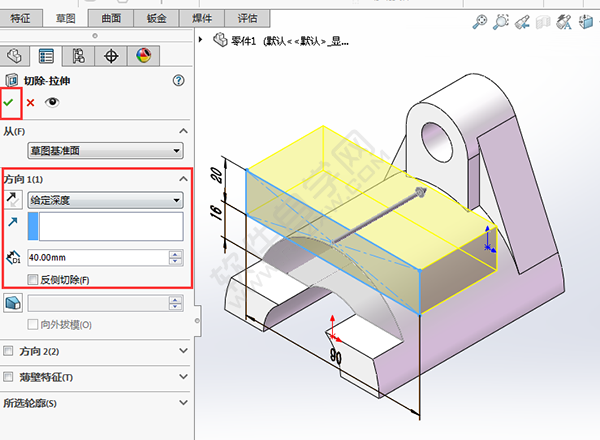Click the panel splitter pin at top
Image resolution: width=600 pixels, height=440 pixels.
[x=95, y=36]
